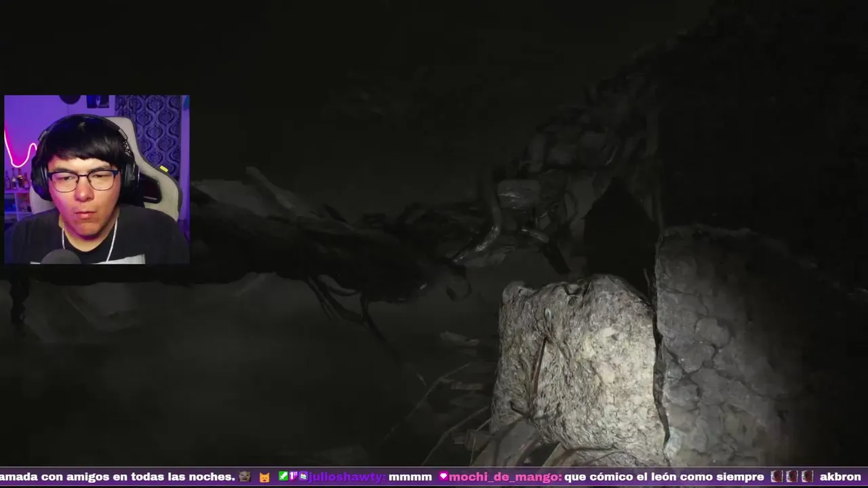Click the gray face emote before the cat

click(x=244, y=477)
